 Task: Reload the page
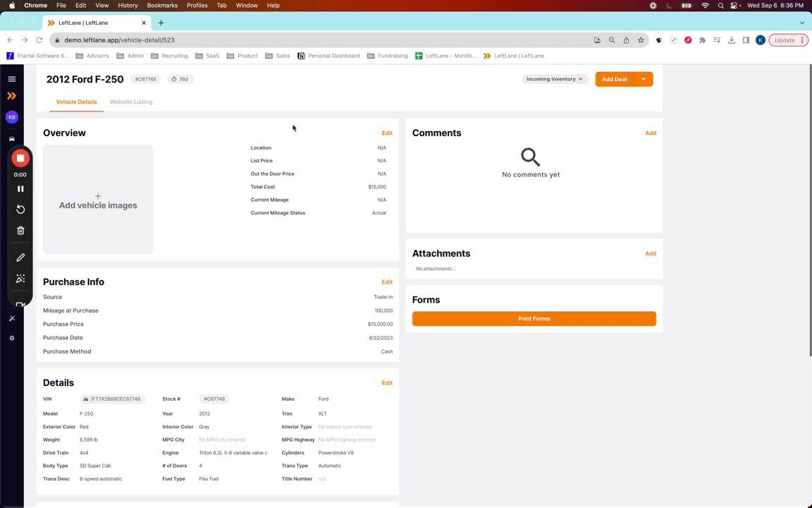pos(39,40)
